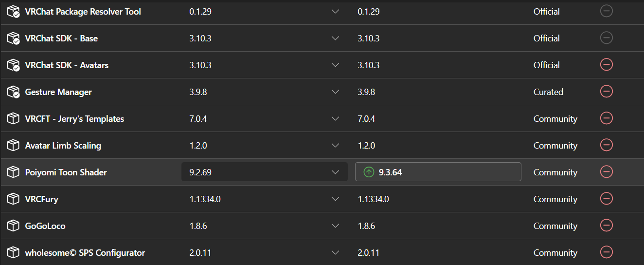Remove the VRCFury package
Screen dimensions: 644x265
tap(606, 198)
